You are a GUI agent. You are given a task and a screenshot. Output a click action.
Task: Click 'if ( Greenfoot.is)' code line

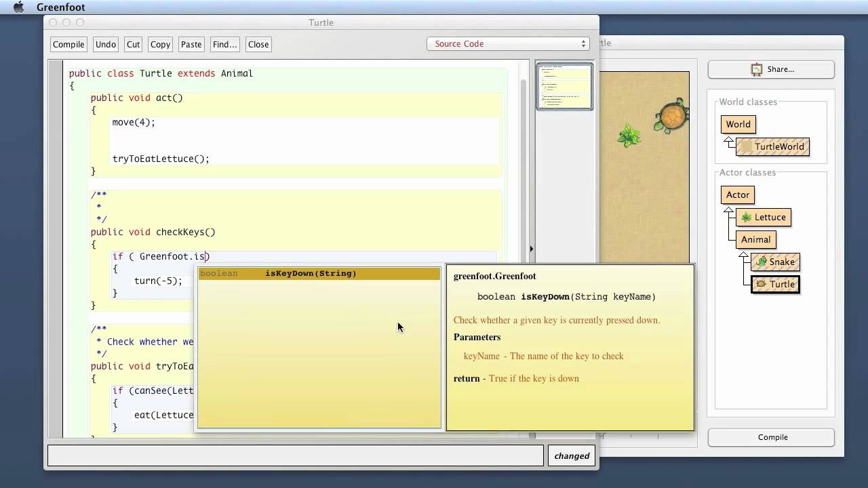161,256
